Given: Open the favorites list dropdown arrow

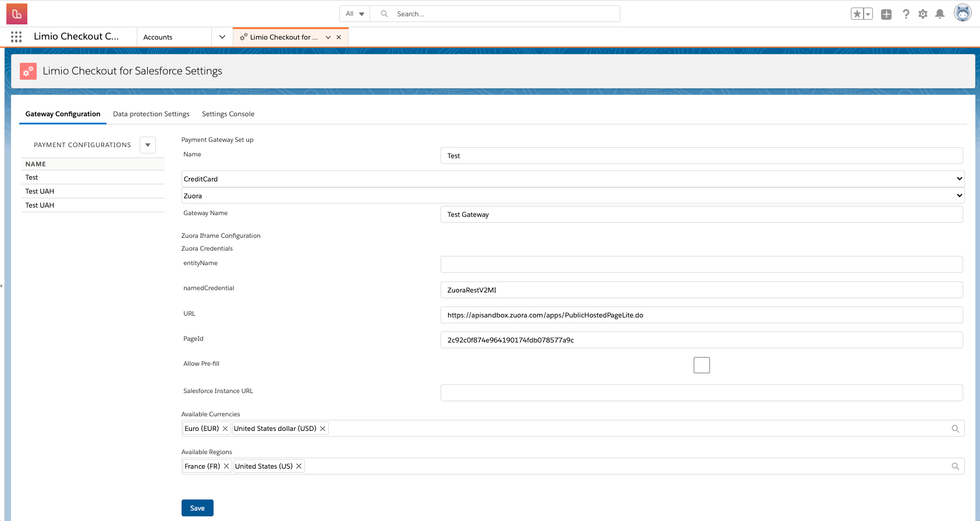Looking at the screenshot, I should pos(868,14).
